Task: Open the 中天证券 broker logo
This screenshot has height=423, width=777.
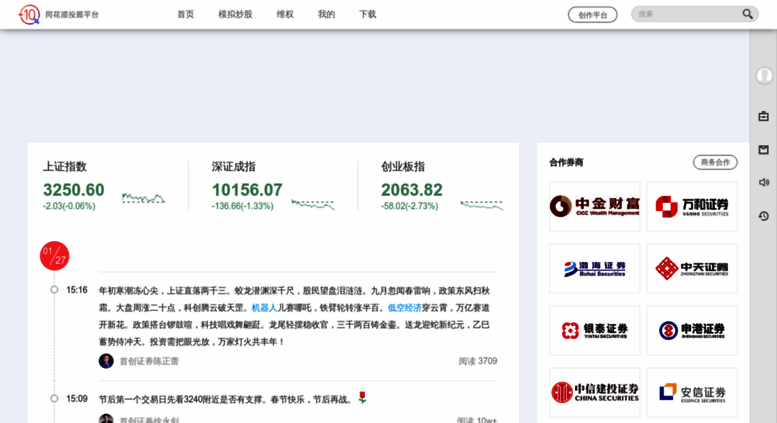Action: click(692, 268)
